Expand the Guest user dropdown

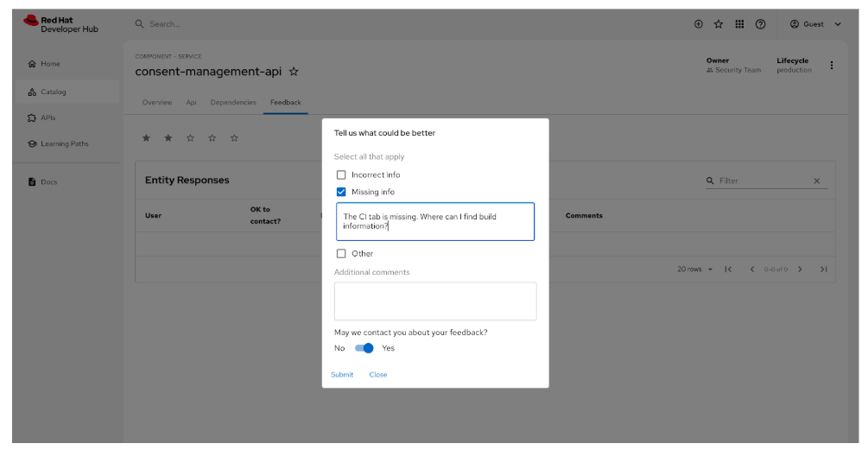(815, 24)
